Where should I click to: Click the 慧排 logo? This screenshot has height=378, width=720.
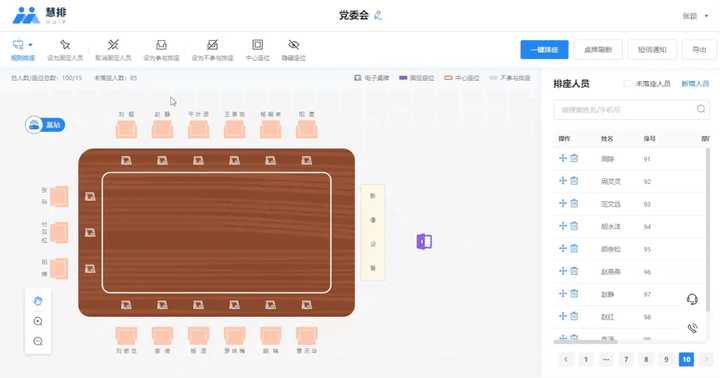point(39,15)
